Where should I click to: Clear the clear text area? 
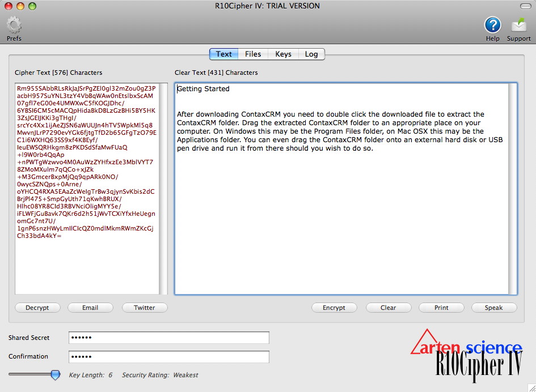[x=389, y=308]
